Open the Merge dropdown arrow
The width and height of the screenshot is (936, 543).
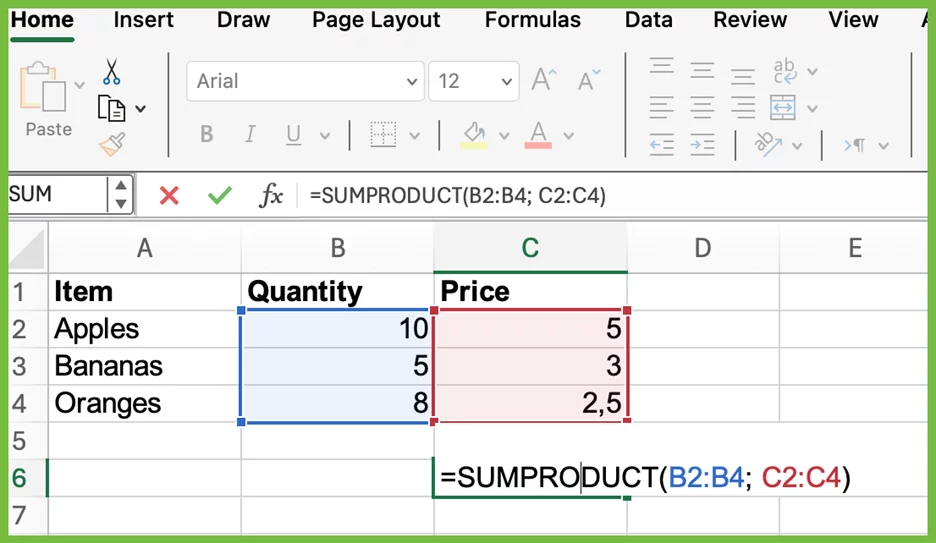(812, 109)
